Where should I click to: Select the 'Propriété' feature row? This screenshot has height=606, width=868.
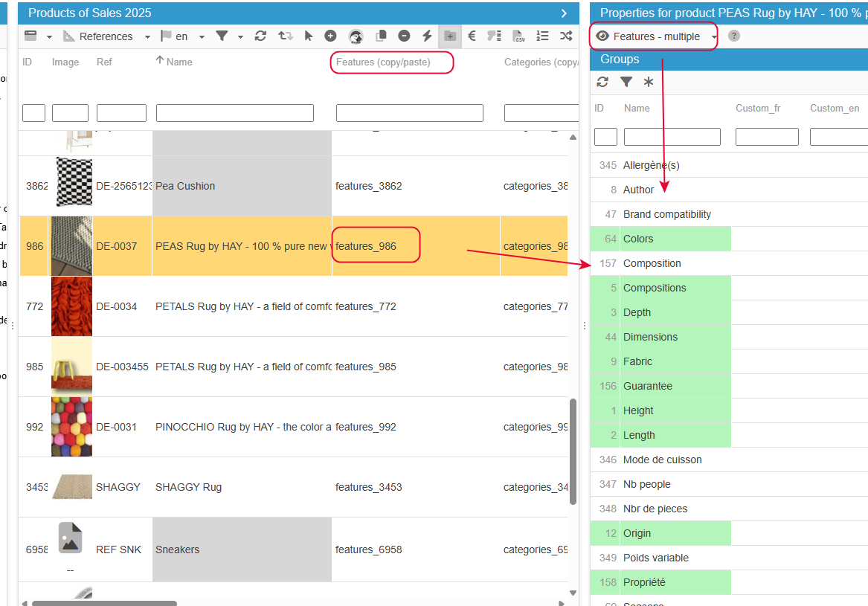click(729, 582)
